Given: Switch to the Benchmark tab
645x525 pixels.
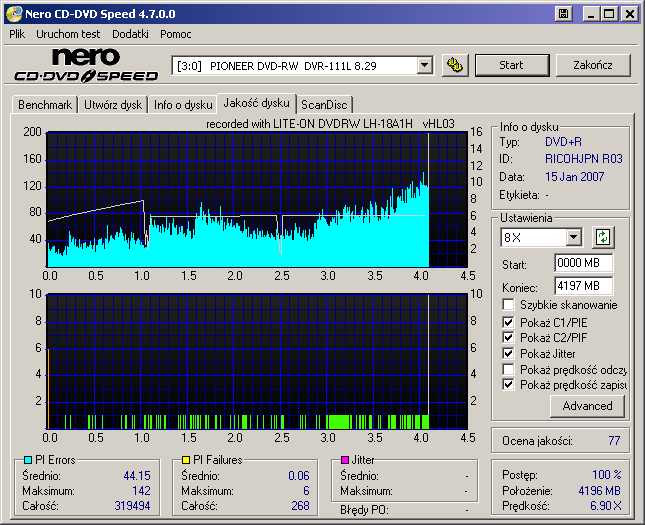Looking at the screenshot, I should 45,105.
